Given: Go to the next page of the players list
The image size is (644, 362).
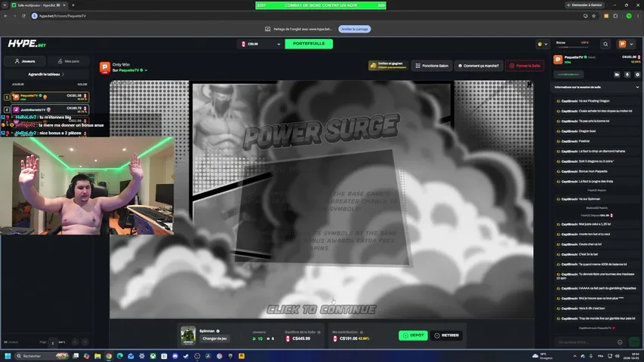Looking at the screenshot, I should pos(85,342).
